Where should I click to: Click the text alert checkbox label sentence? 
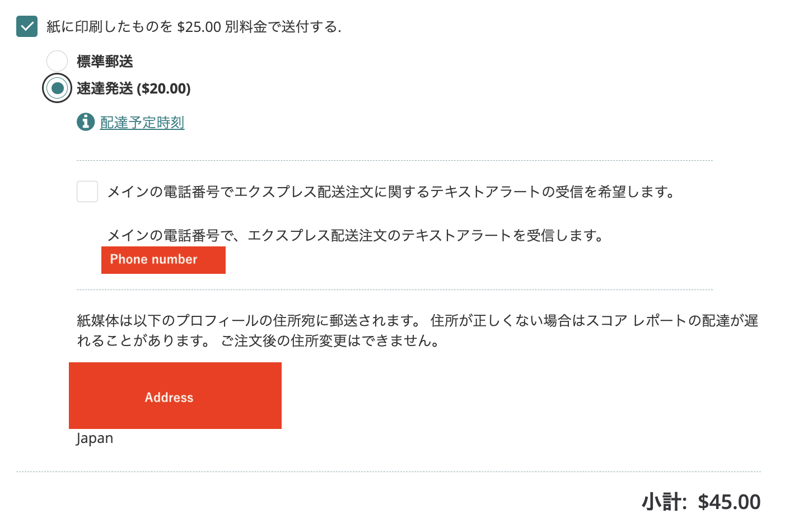click(392, 192)
